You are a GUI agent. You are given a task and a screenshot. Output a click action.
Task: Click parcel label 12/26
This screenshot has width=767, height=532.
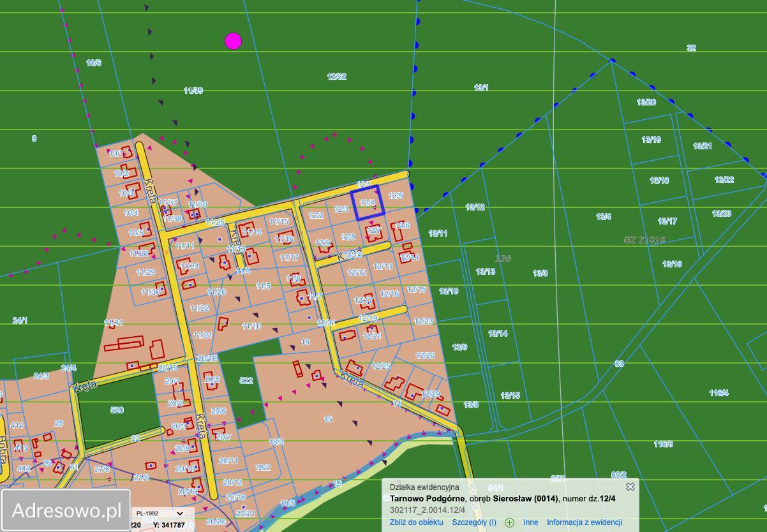[x=425, y=355]
